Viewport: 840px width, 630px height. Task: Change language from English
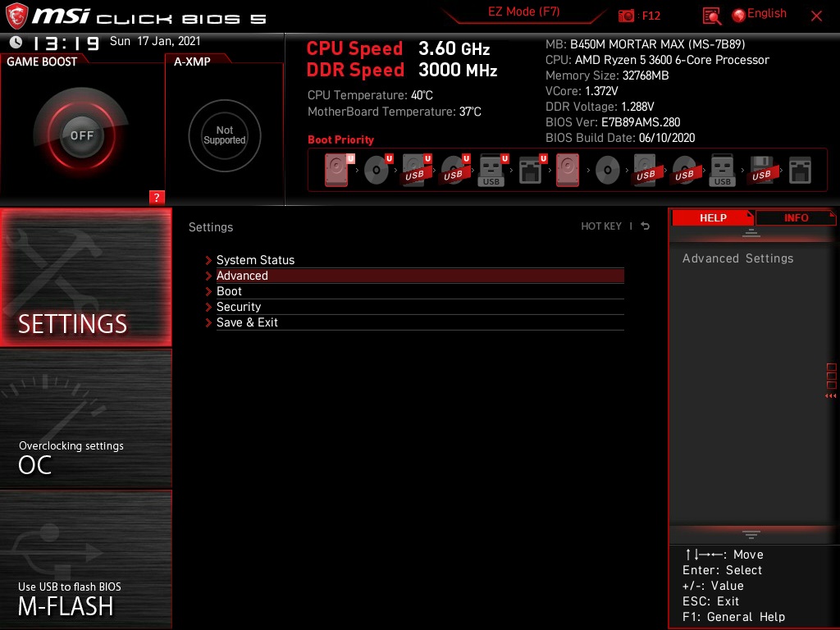767,13
